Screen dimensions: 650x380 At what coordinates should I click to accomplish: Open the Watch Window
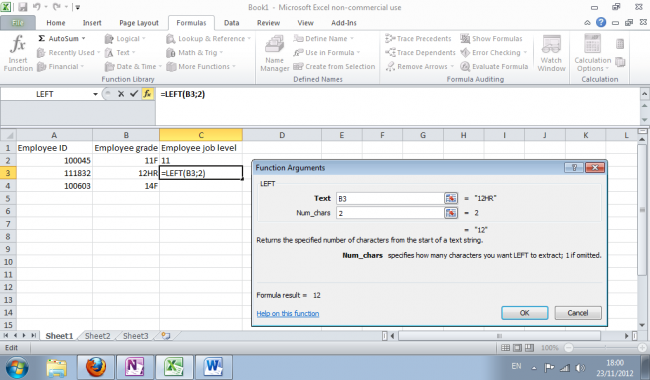551,54
